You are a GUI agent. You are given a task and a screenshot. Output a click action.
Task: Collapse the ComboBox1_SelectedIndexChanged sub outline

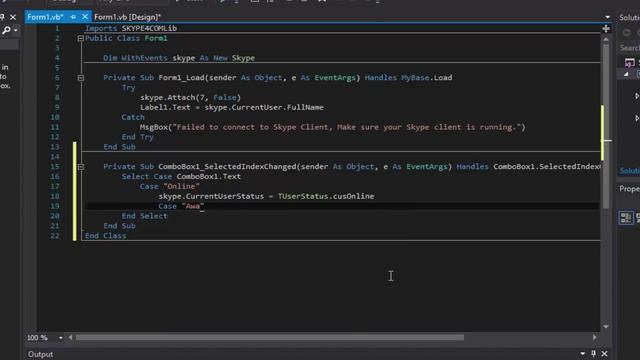click(x=80, y=167)
